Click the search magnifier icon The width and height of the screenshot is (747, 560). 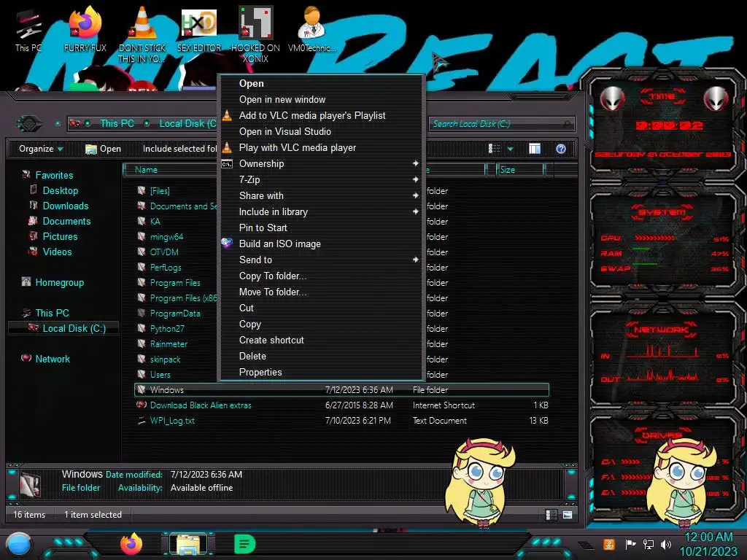pos(567,124)
